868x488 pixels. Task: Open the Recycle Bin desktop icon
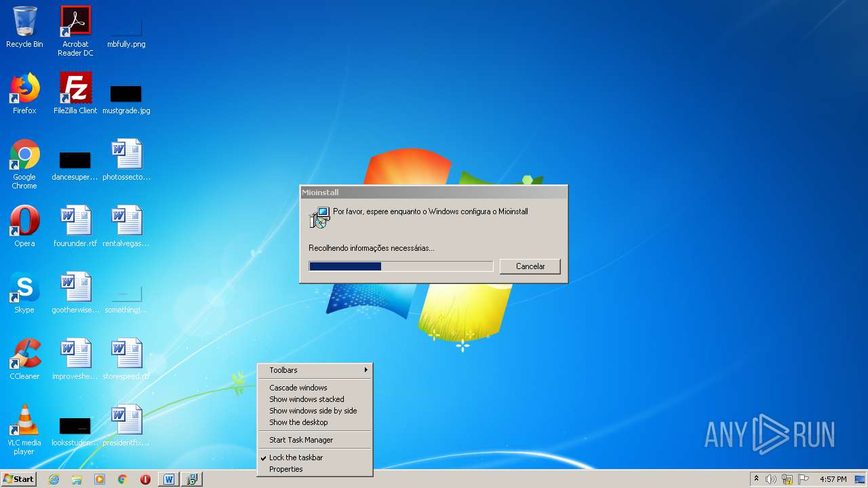pos(24,27)
